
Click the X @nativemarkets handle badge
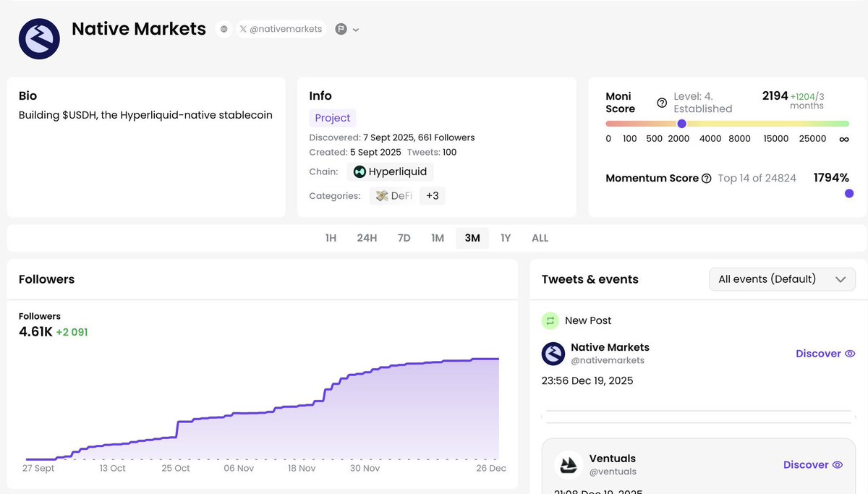[x=281, y=29]
